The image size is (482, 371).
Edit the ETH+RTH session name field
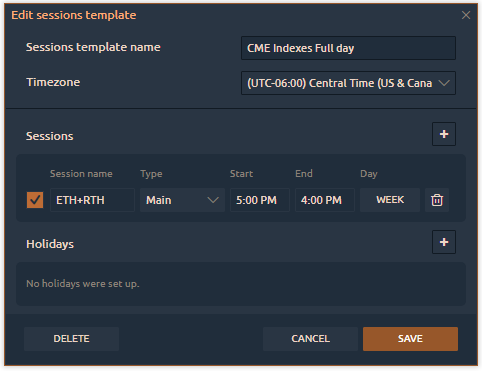coord(92,200)
